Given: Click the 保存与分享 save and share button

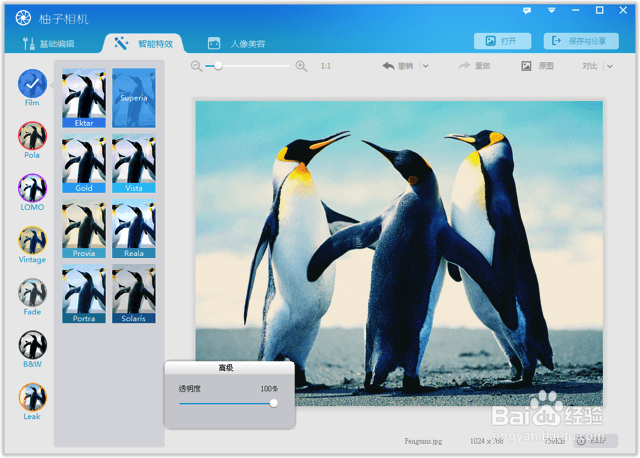Looking at the screenshot, I should (581, 41).
